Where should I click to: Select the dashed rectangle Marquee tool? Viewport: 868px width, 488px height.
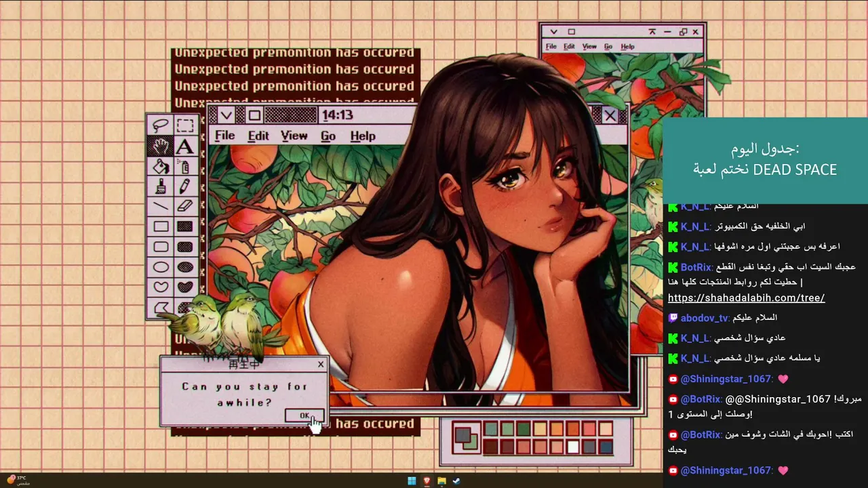point(184,125)
